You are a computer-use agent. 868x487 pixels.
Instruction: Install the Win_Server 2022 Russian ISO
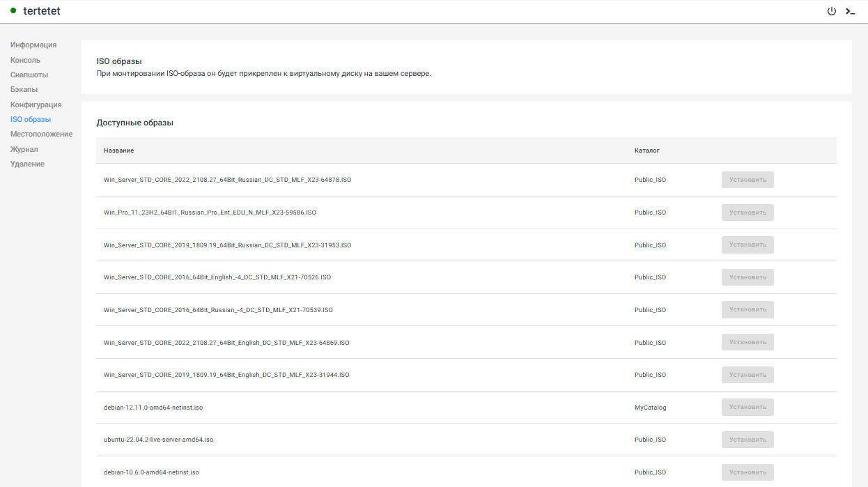point(747,180)
